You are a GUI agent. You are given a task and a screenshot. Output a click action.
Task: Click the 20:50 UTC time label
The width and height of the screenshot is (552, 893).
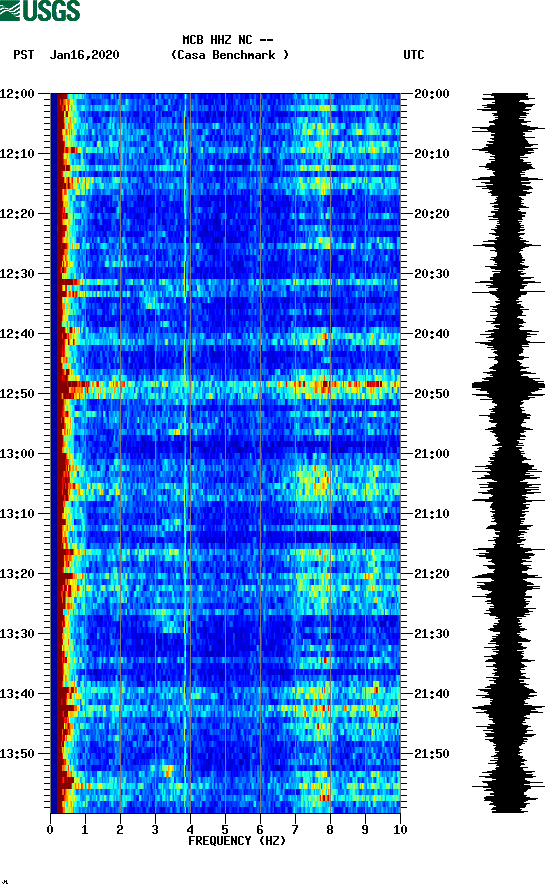[x=432, y=394]
